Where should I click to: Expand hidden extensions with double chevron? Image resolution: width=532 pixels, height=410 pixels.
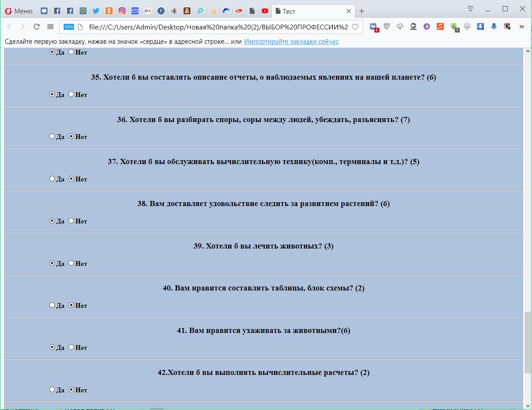pos(522,27)
